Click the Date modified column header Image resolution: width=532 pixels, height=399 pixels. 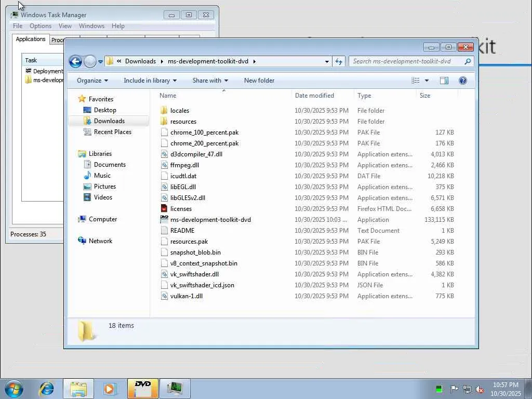pos(322,96)
